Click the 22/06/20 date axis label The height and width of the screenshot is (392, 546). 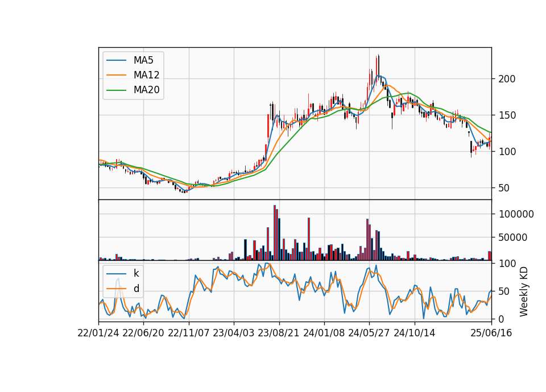point(143,333)
